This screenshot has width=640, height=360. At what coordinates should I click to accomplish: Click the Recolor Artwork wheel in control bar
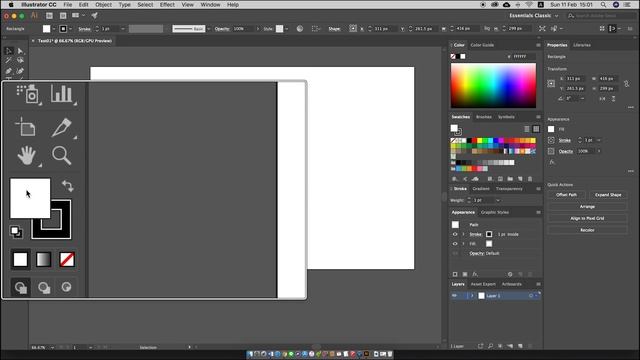300,29
